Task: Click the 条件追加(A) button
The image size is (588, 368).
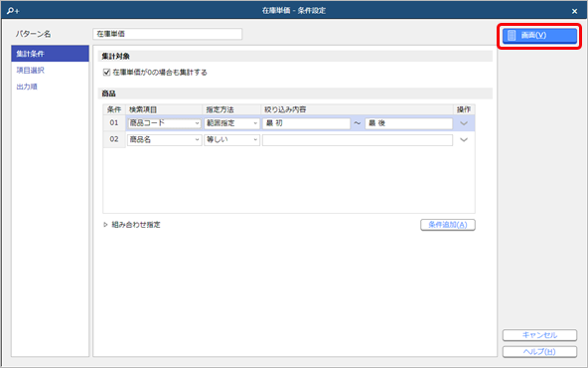Action: [448, 225]
